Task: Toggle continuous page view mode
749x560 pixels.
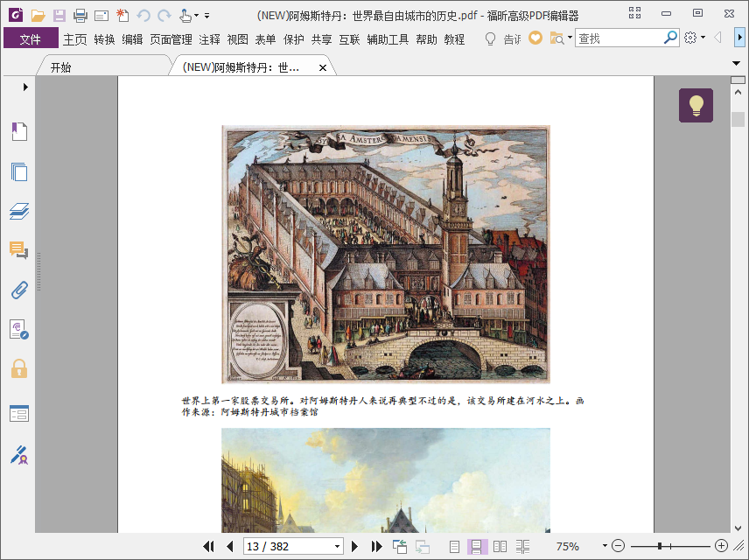Action: point(476,546)
